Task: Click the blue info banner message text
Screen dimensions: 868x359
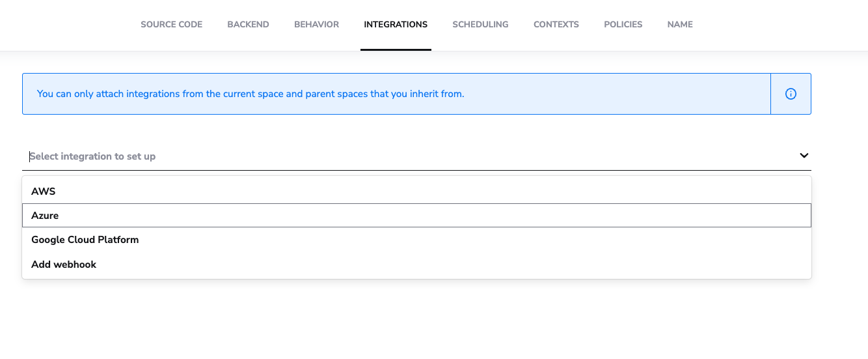Action: [x=251, y=94]
